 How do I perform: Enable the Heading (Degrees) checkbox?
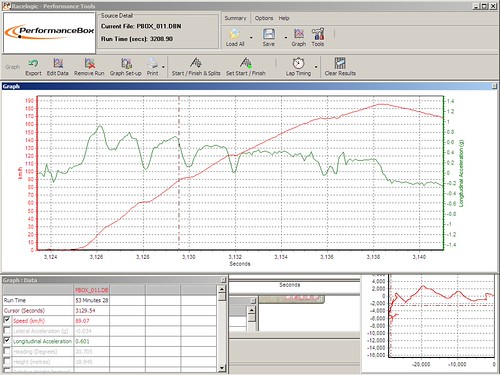tap(7, 351)
